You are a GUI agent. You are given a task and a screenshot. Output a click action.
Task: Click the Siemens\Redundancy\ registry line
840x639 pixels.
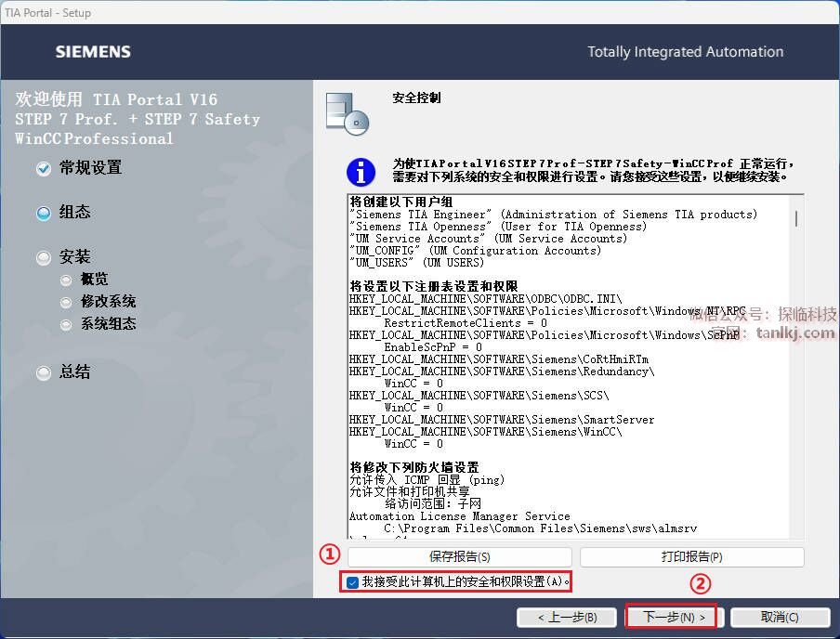point(502,372)
